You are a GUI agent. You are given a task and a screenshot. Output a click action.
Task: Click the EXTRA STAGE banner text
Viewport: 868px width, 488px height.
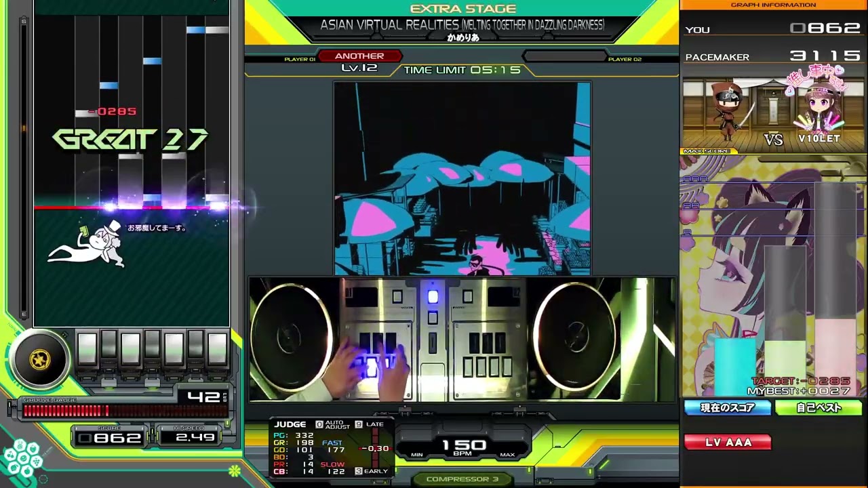click(x=463, y=9)
